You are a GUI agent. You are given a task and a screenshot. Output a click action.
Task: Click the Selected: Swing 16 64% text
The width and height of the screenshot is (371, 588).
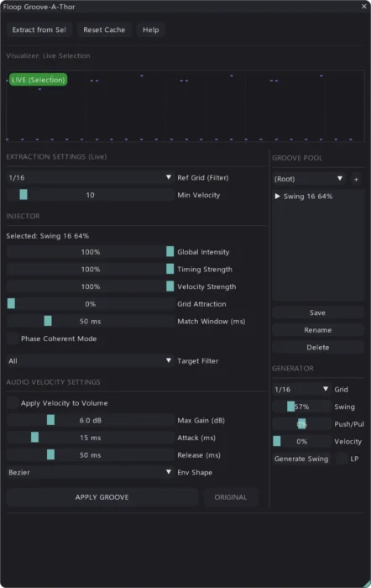(x=47, y=236)
